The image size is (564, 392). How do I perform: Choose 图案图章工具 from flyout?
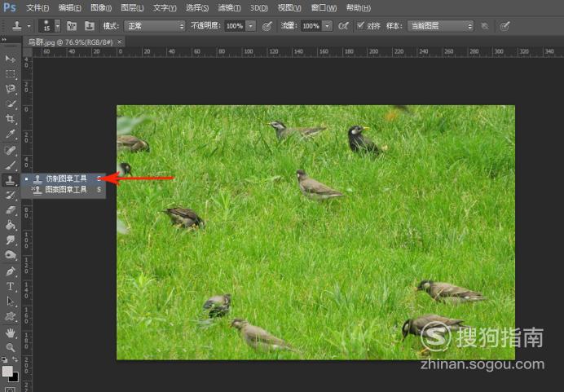click(x=64, y=189)
